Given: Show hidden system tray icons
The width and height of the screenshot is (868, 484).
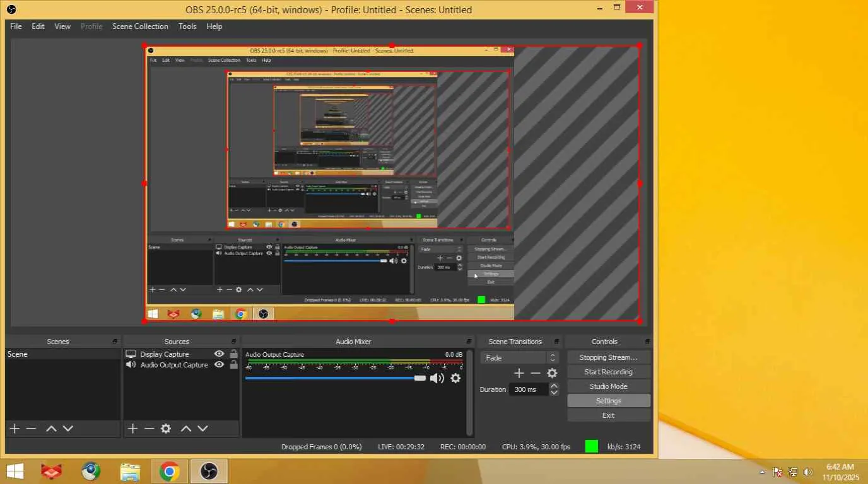Looking at the screenshot, I should tap(762, 472).
